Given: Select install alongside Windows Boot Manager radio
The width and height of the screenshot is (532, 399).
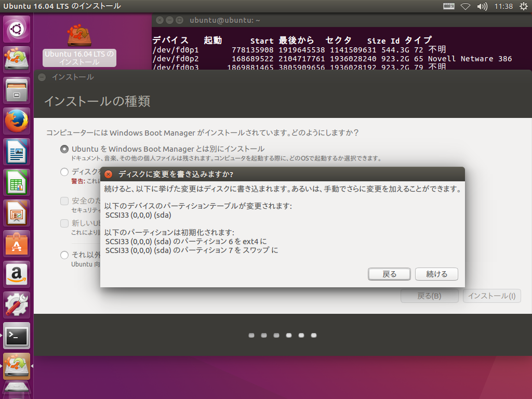Looking at the screenshot, I should pyautogui.click(x=64, y=149).
